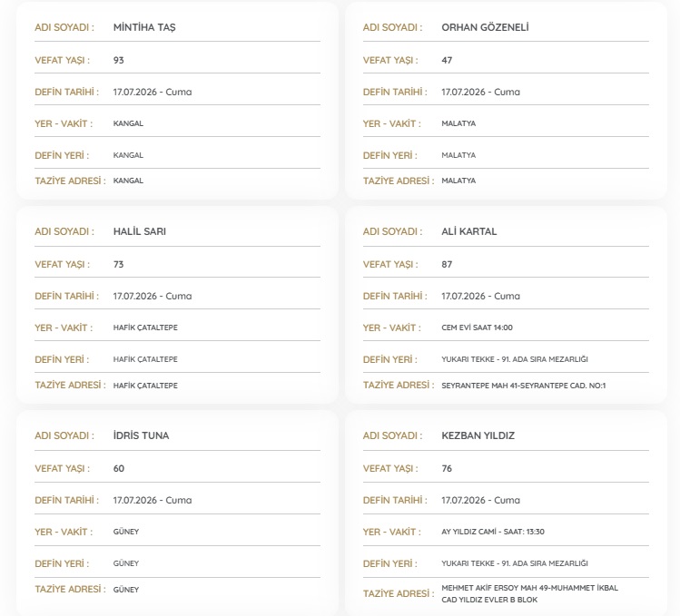Click MEHMET AKİF ERSOY MAH address text
The width and height of the screenshot is (680, 616).
pyautogui.click(x=529, y=594)
